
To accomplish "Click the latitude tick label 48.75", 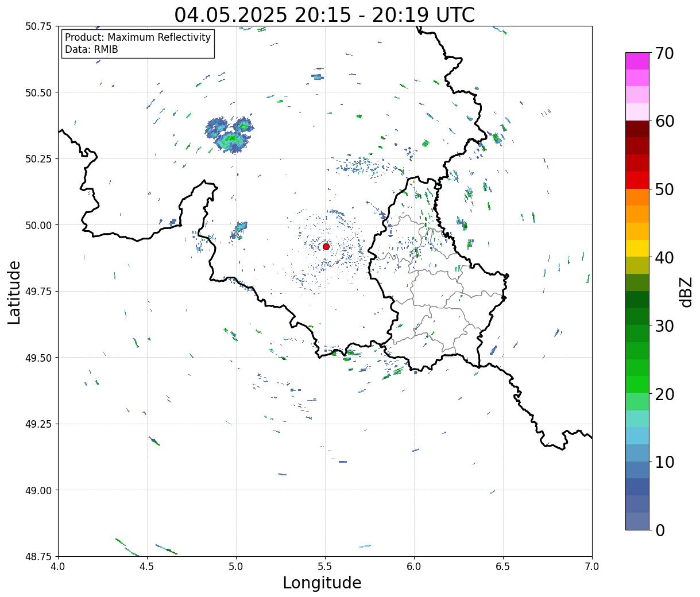I will pos(38,556).
